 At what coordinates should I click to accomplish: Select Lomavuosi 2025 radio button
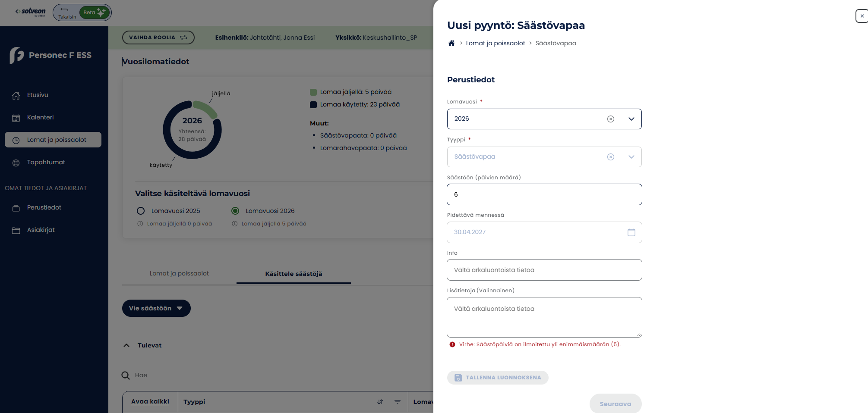click(141, 211)
